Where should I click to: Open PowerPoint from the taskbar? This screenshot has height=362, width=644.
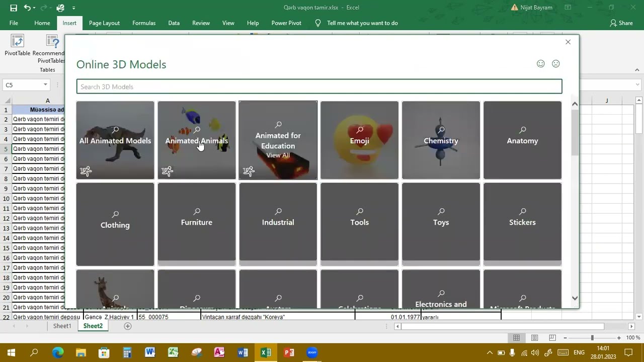point(289,352)
